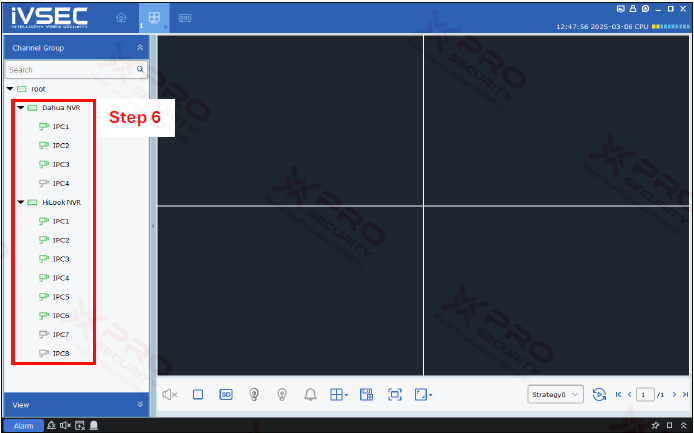Click the bottom bar square window icon
Viewport: 694px width, 433px height.
(670, 425)
